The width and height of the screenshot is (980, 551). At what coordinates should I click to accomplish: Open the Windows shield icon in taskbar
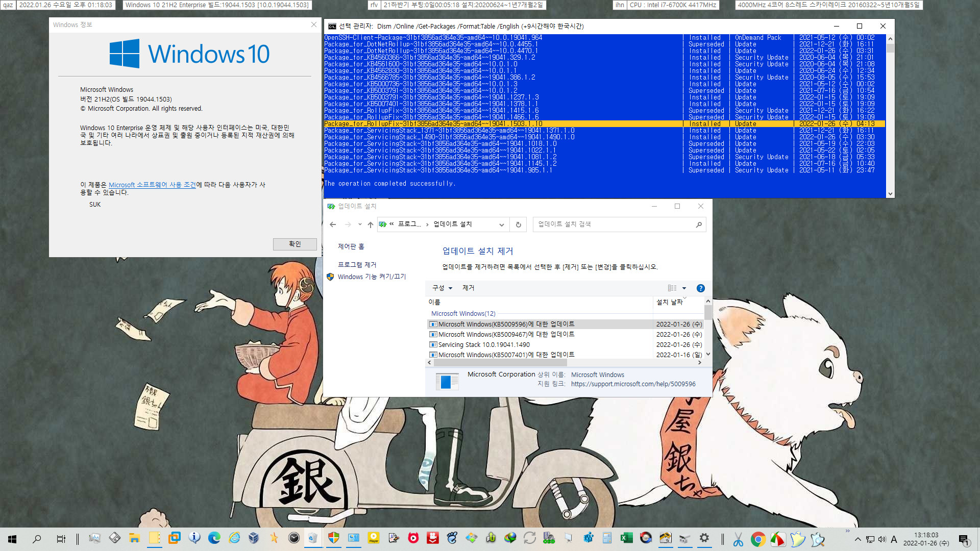click(x=333, y=538)
